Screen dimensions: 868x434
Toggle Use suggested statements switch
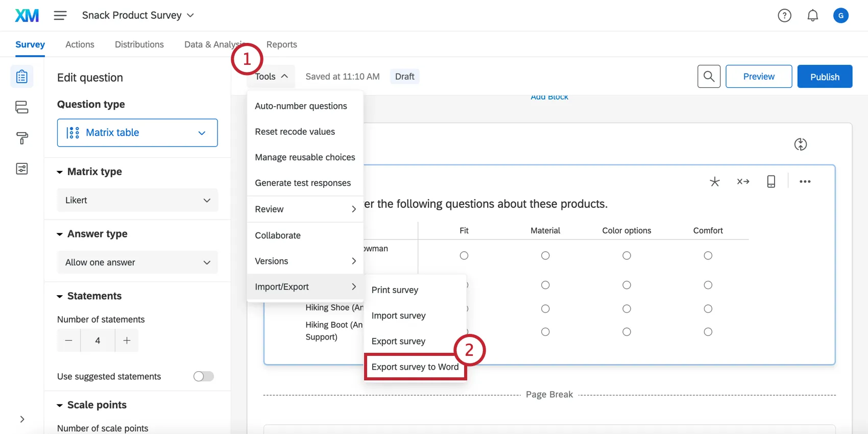tap(203, 376)
